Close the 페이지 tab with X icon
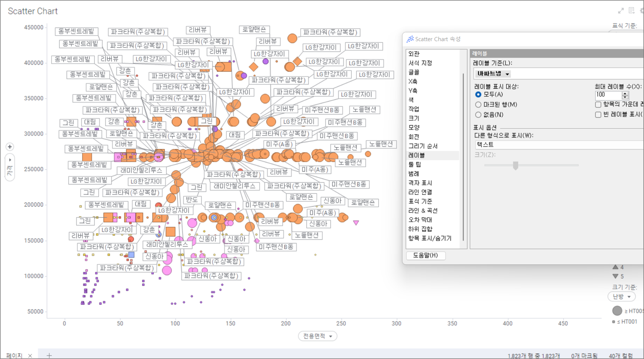The height and width of the screenshot is (359, 644). [x=30, y=355]
